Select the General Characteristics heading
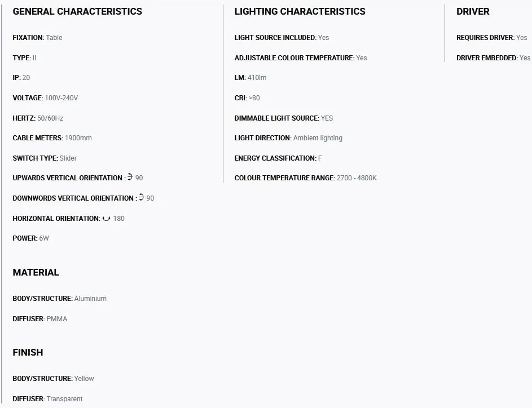The width and height of the screenshot is (532, 408). click(77, 11)
